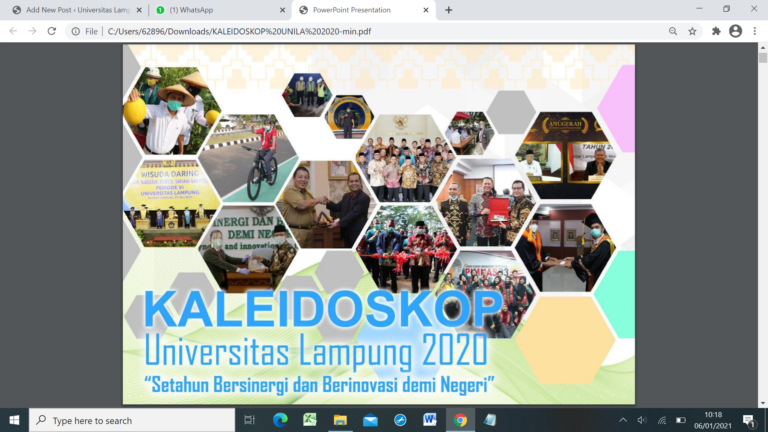The height and width of the screenshot is (432, 768).
Task: View site information icon
Action: (75, 31)
